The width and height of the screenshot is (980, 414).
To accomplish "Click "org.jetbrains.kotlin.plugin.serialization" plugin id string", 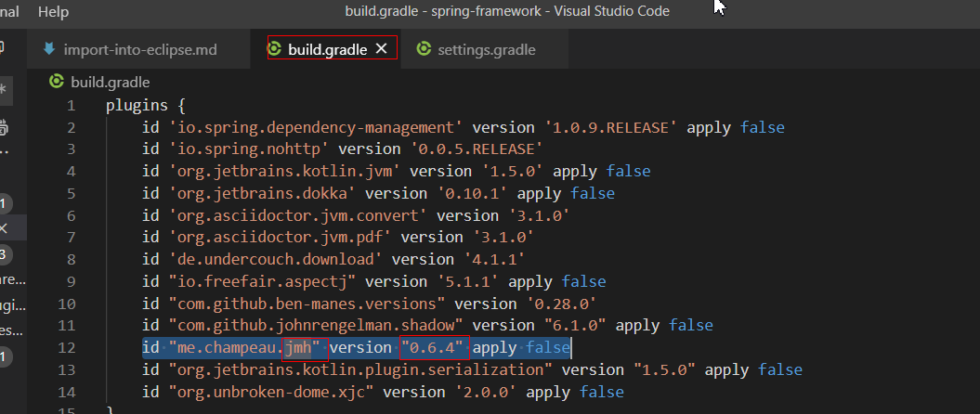I will pos(360,369).
